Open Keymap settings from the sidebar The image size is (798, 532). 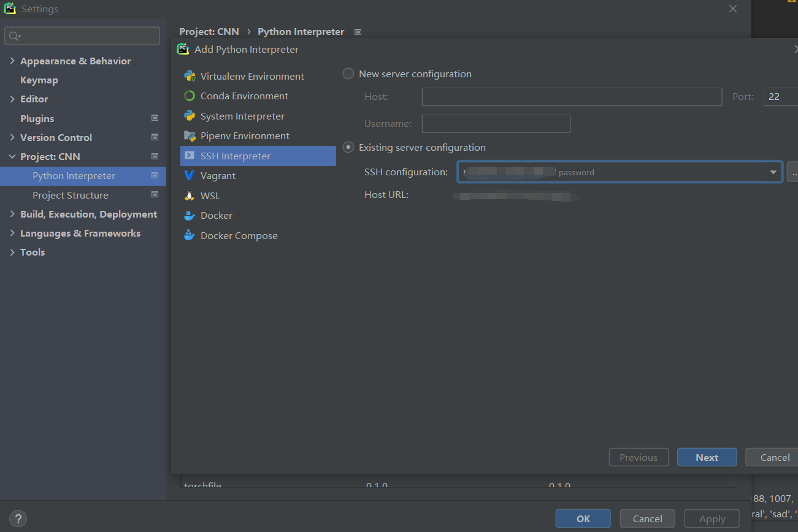(x=38, y=80)
